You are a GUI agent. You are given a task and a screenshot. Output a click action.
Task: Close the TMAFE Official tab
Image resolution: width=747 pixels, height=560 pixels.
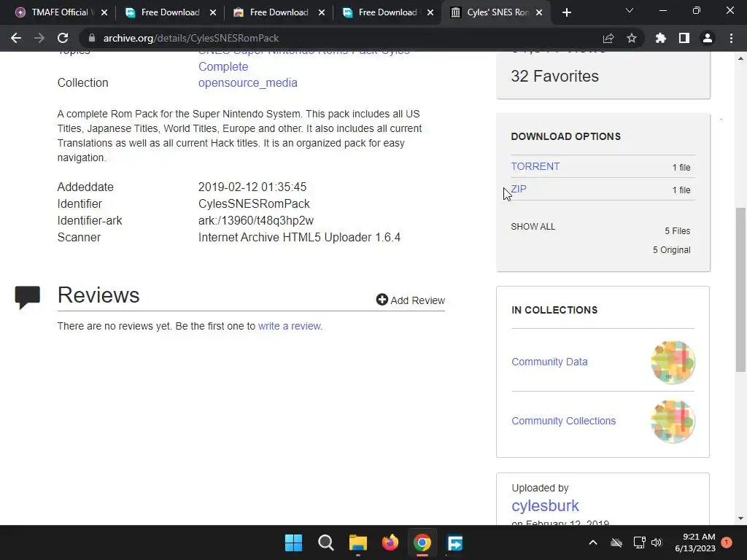104,12
